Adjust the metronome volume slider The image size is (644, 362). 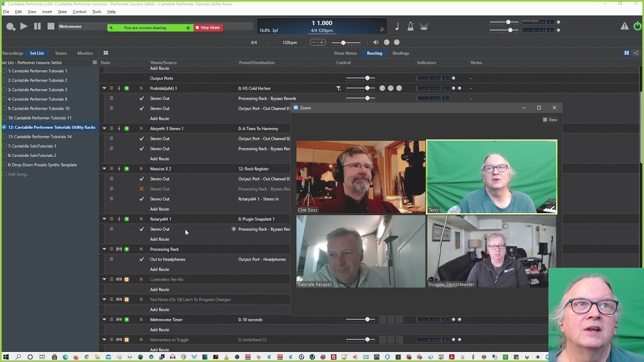pyautogui.click(x=346, y=42)
